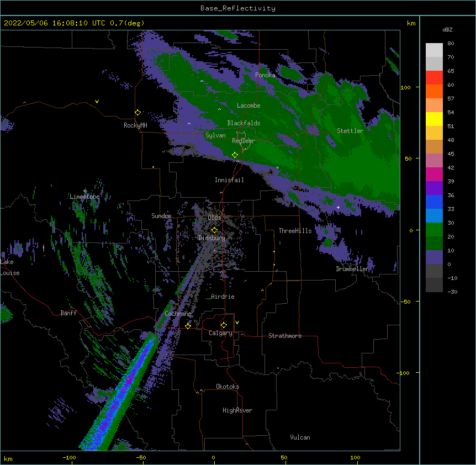Select the dark orange 60-57 dBZ swatch
The height and width of the screenshot is (465, 476).
(x=434, y=91)
